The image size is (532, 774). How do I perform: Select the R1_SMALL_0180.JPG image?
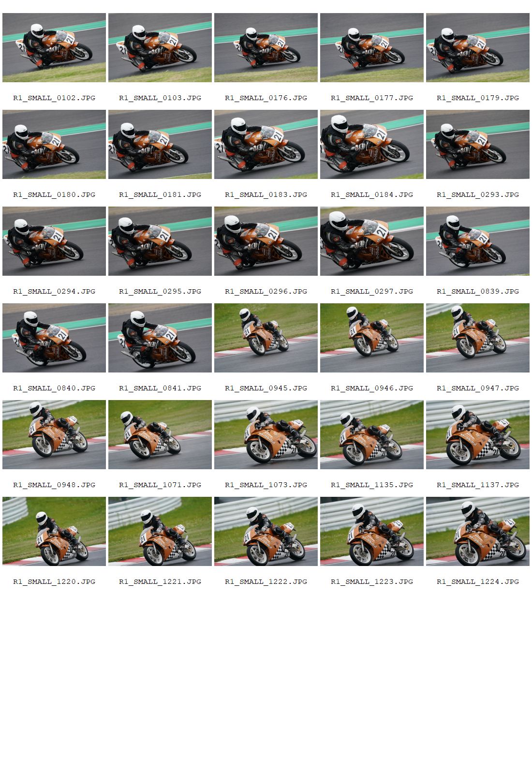pos(54,144)
